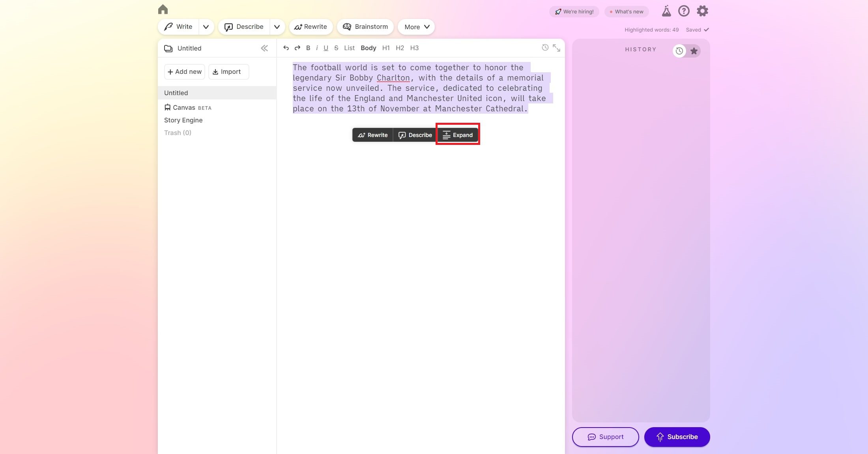
Task: Click the history clock icon
Action: (679, 51)
